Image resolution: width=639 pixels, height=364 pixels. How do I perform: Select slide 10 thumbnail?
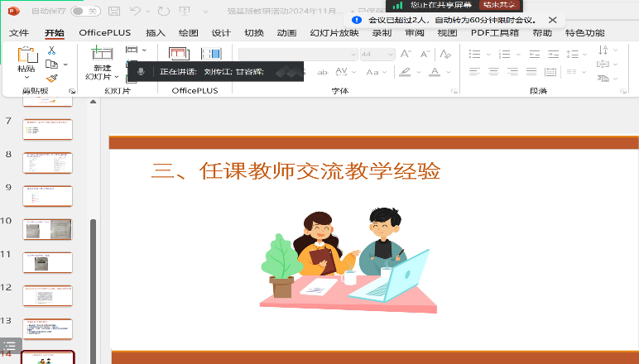[x=47, y=229]
